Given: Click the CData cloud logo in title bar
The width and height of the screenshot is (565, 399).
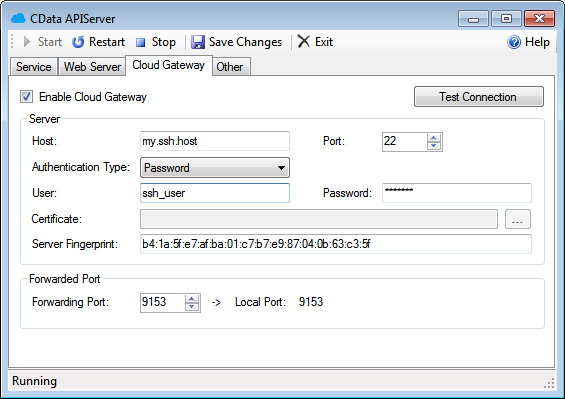Looking at the screenshot, I should point(18,18).
